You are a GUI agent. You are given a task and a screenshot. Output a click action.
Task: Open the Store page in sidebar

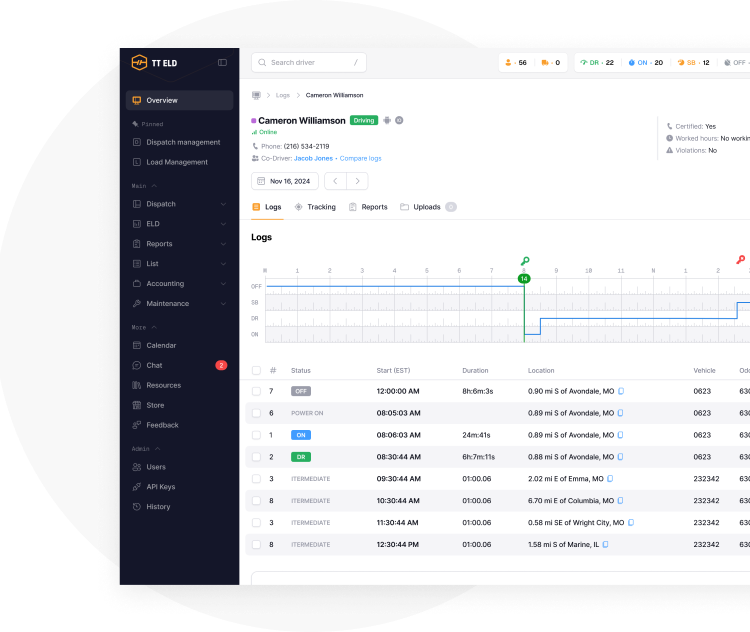coord(155,405)
